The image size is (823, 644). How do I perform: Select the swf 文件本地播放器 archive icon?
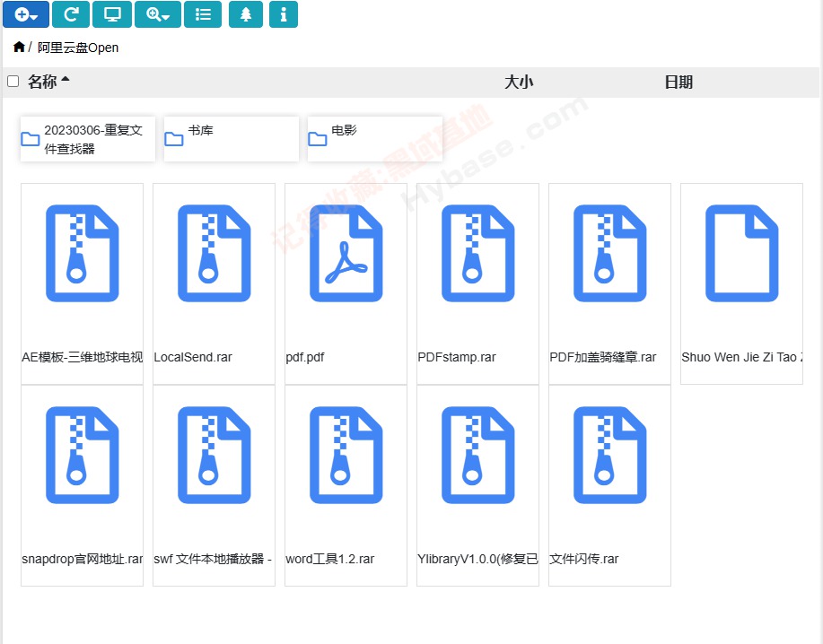point(215,456)
